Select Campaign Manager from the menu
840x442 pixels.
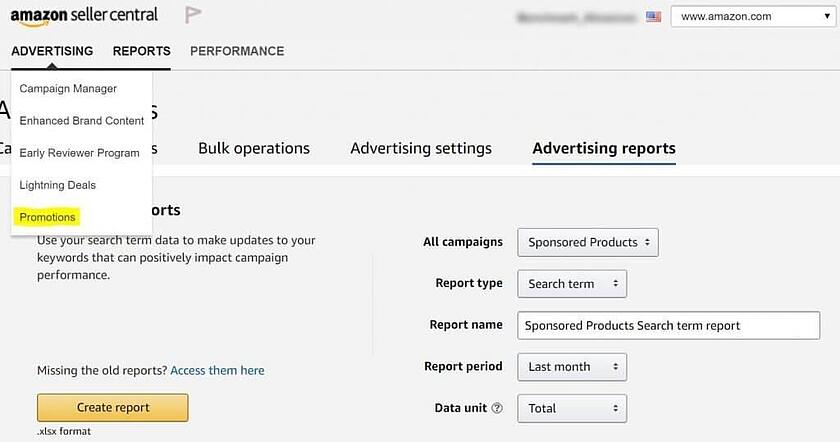click(x=68, y=89)
